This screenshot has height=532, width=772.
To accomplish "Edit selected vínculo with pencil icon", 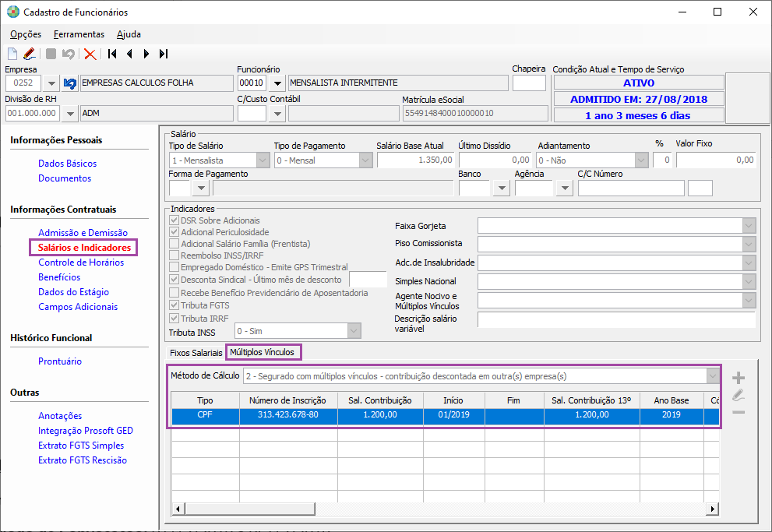I will (x=738, y=395).
